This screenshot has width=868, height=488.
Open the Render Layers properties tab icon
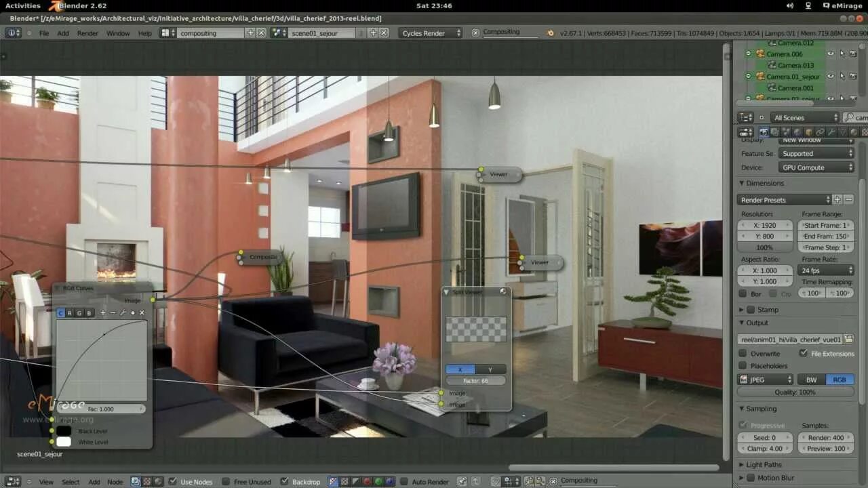(774, 132)
